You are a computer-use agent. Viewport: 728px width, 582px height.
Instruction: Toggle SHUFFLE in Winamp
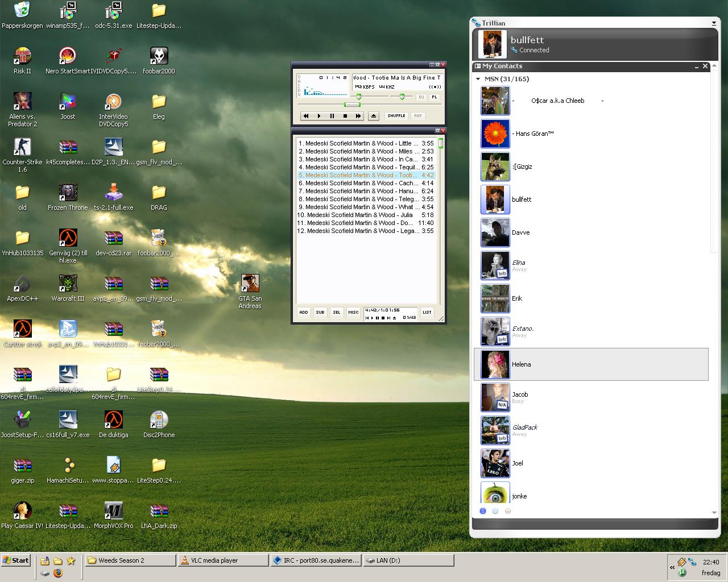[x=396, y=116]
